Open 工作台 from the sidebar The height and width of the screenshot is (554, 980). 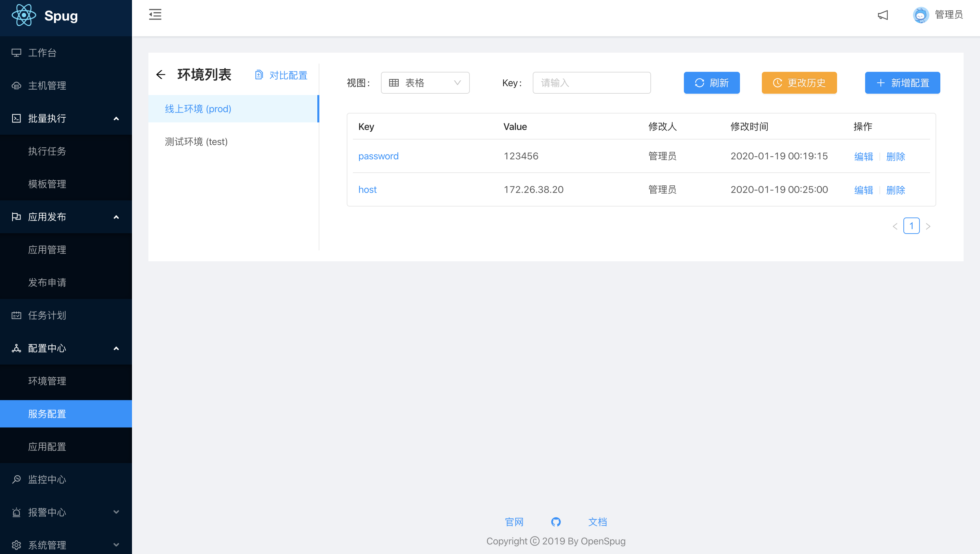click(43, 53)
